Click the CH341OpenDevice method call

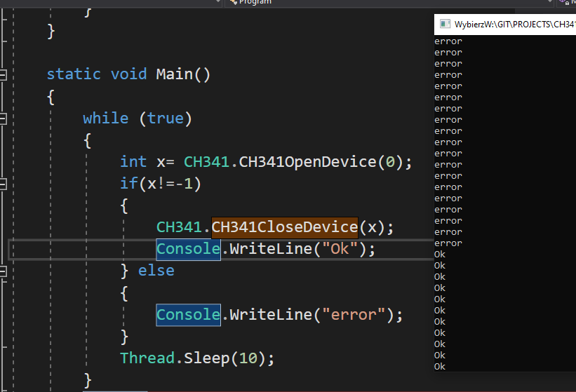pos(307,162)
